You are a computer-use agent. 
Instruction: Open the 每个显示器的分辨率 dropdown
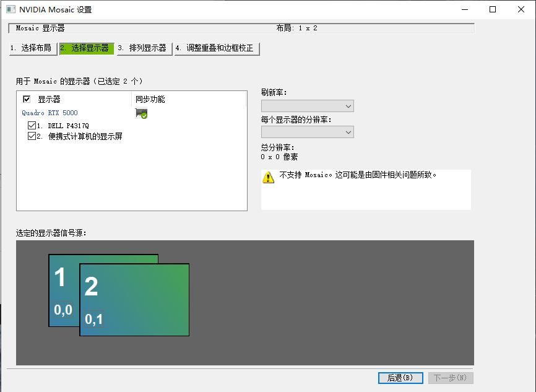pos(308,132)
